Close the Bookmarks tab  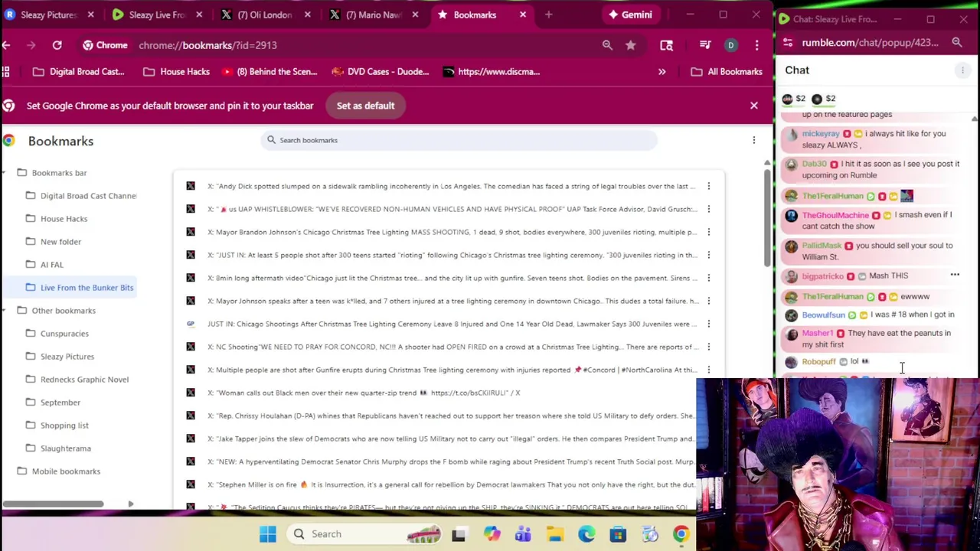tap(523, 15)
